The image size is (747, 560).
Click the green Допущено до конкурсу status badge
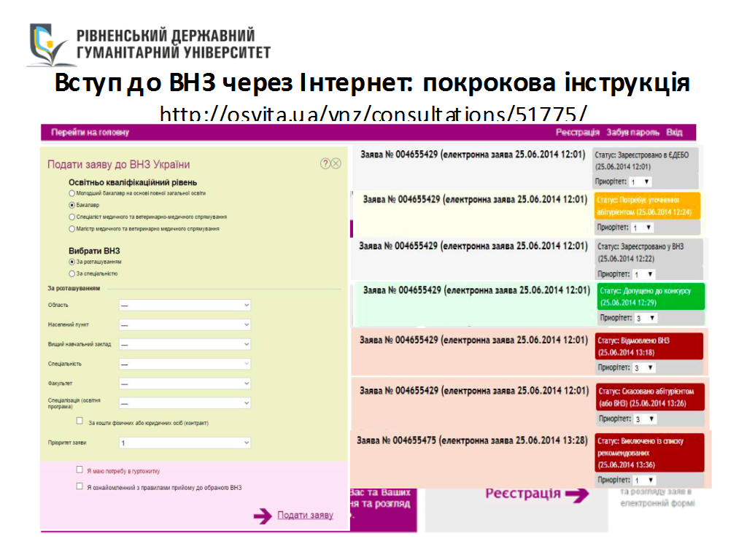(x=651, y=296)
